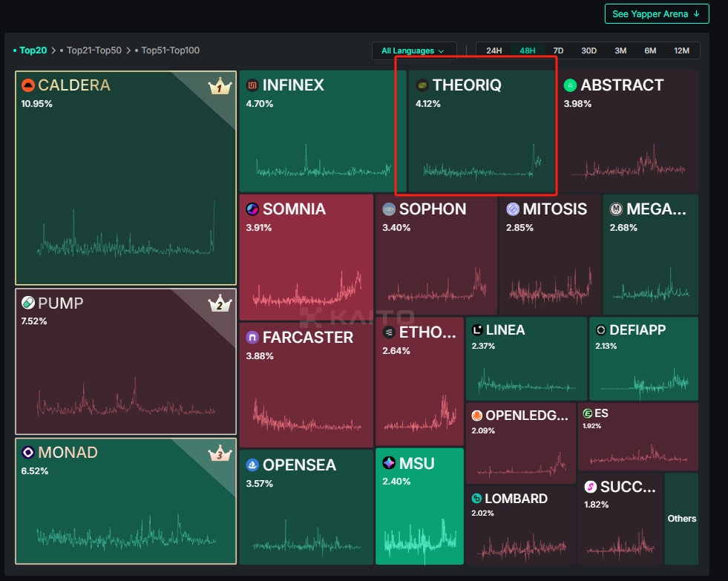Click the INFINEX 4.70% percentage
The width and height of the screenshot is (728, 581).
tap(260, 103)
